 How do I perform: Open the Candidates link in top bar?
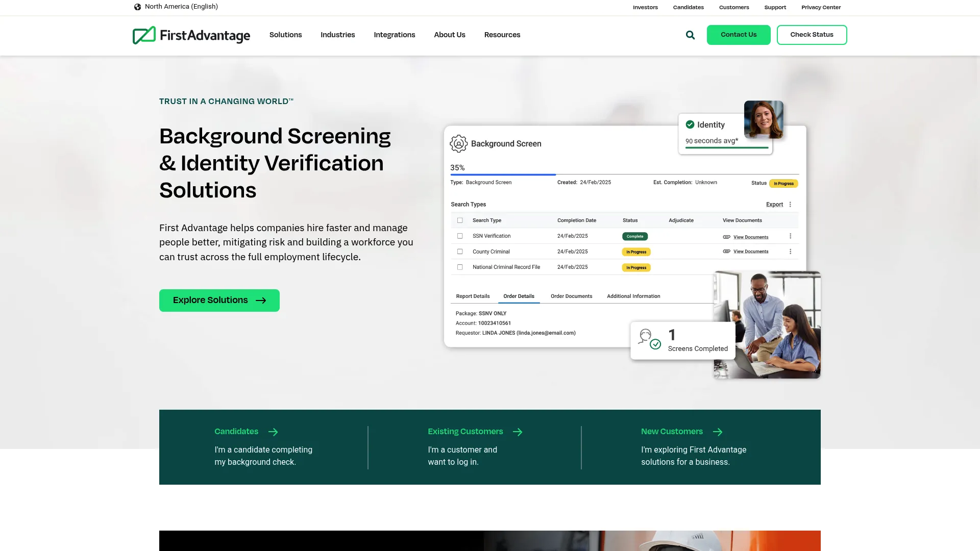688,7
